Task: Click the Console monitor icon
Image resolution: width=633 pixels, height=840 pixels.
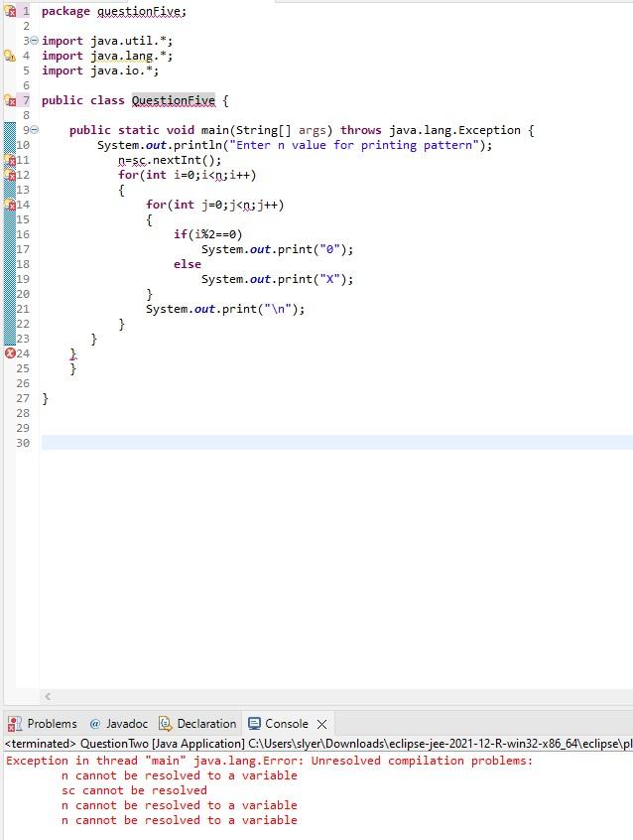Action: pyautogui.click(x=254, y=724)
